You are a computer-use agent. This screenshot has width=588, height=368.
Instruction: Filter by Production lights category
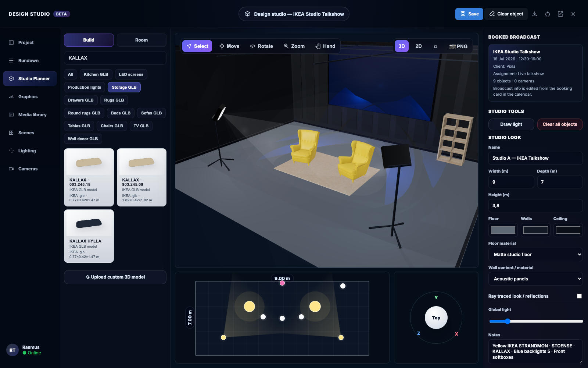(85, 87)
